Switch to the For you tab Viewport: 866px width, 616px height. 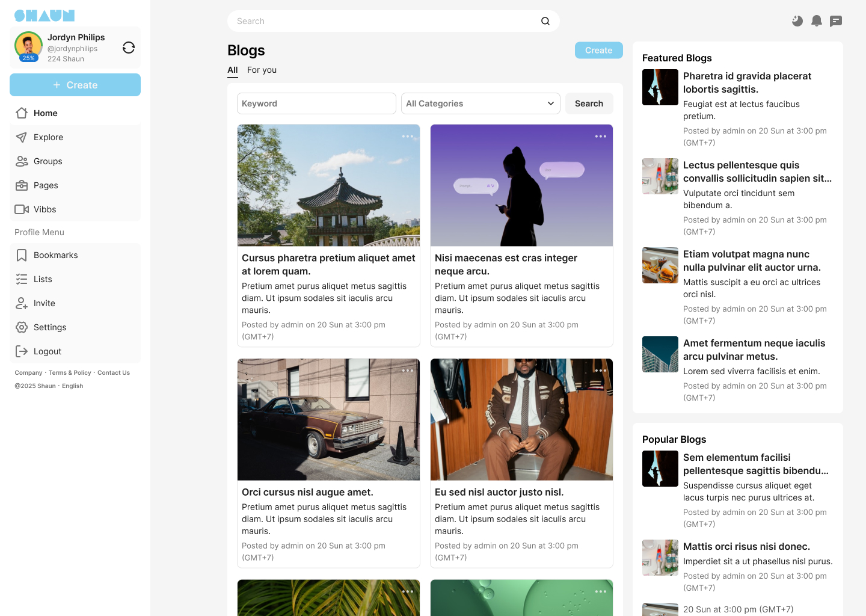pos(262,70)
